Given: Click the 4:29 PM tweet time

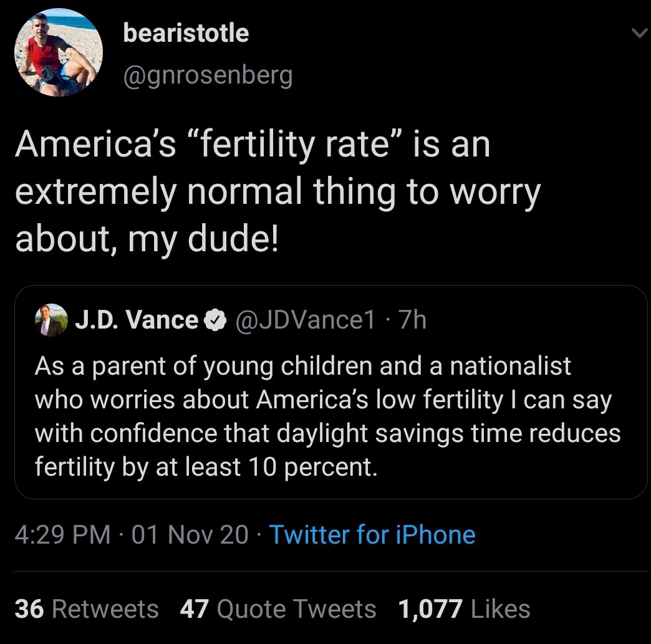Looking at the screenshot, I should tap(62, 535).
